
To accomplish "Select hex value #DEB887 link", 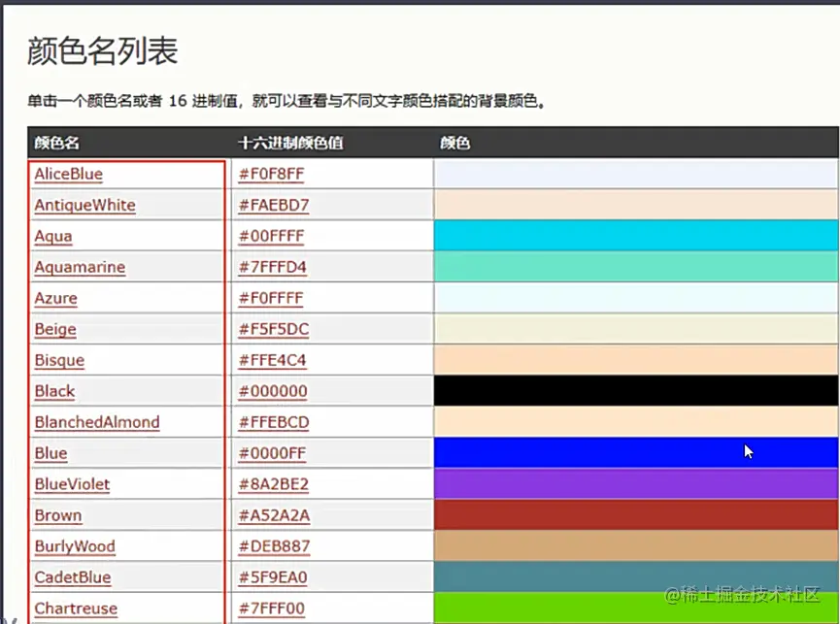I will point(274,546).
